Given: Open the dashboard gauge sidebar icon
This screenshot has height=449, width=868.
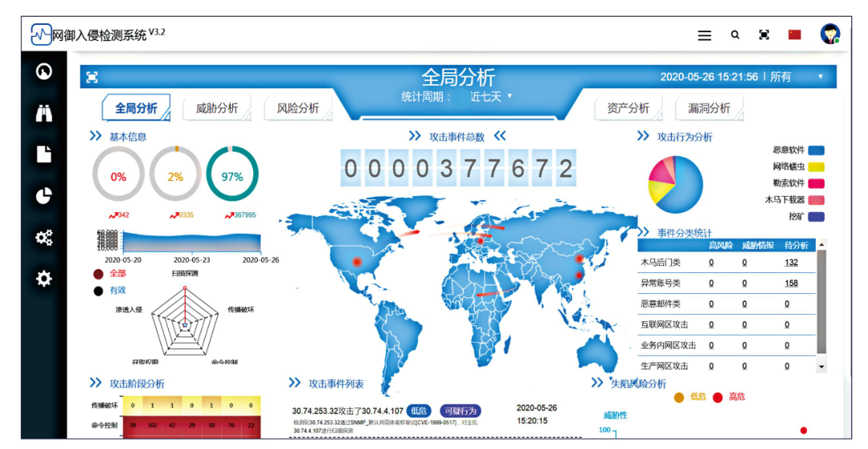Looking at the screenshot, I should pos(44,71).
